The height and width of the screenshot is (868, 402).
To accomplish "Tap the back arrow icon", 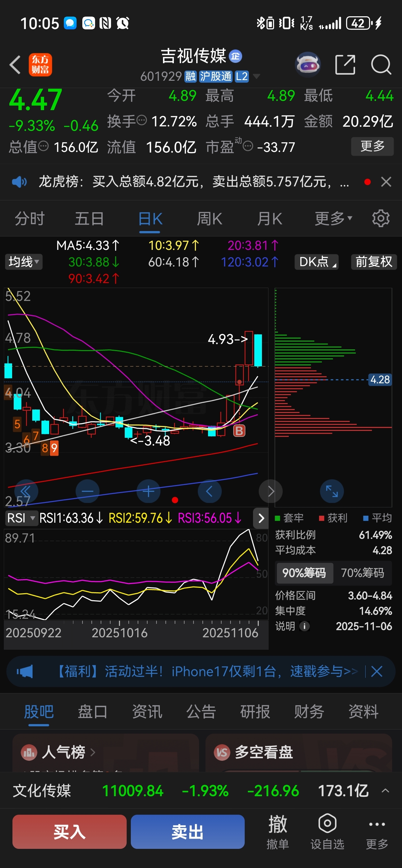I will 15,64.
